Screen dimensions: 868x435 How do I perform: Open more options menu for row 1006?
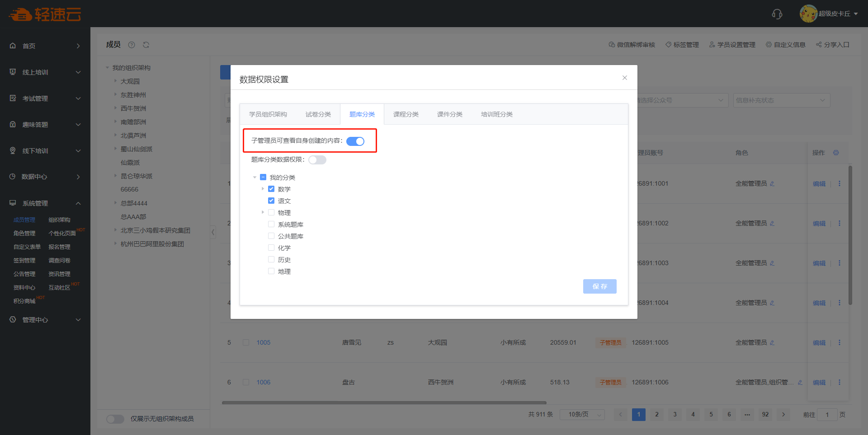[x=840, y=382]
